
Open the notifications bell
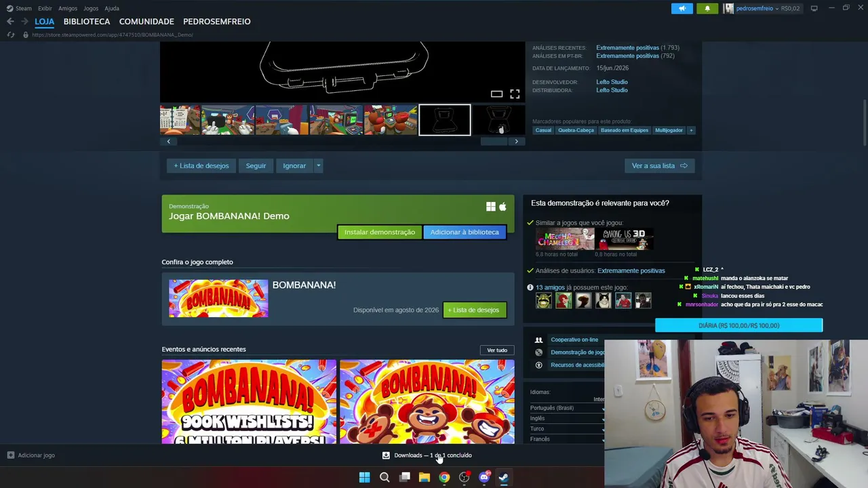(x=707, y=8)
